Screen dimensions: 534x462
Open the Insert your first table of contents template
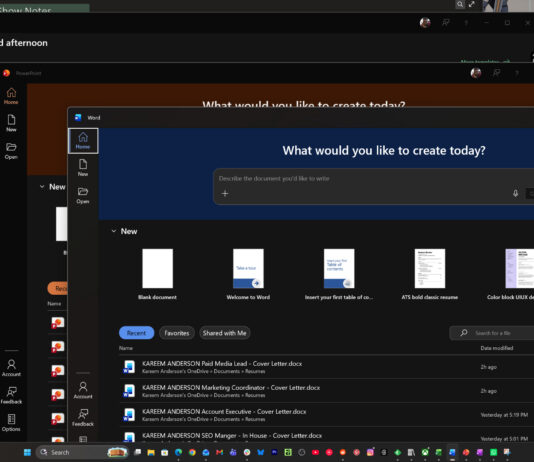pyautogui.click(x=339, y=274)
